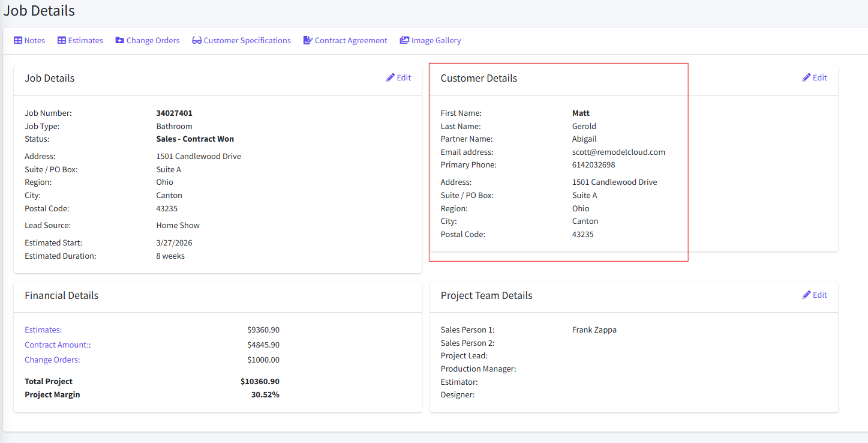Open the Estimates link in Financial Details
The width and height of the screenshot is (868, 443).
click(x=43, y=330)
